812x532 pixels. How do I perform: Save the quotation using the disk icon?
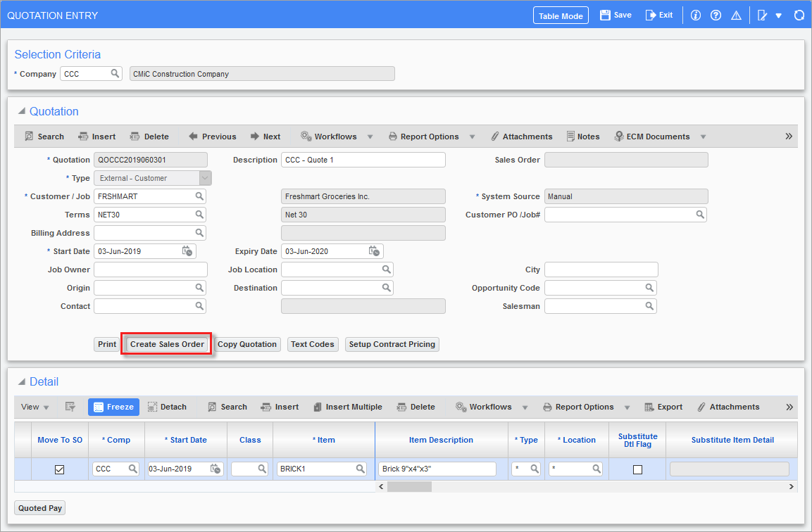pos(615,14)
